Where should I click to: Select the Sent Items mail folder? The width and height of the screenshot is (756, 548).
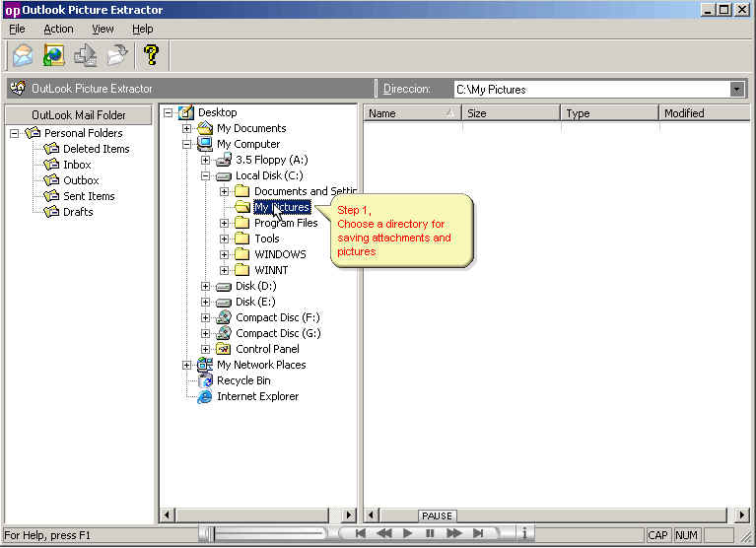(89, 196)
